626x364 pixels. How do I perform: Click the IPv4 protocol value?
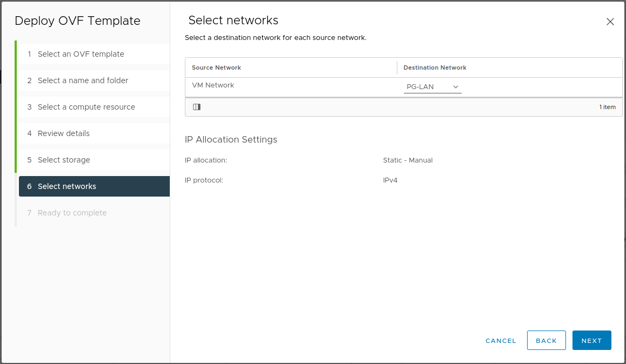tap(390, 180)
